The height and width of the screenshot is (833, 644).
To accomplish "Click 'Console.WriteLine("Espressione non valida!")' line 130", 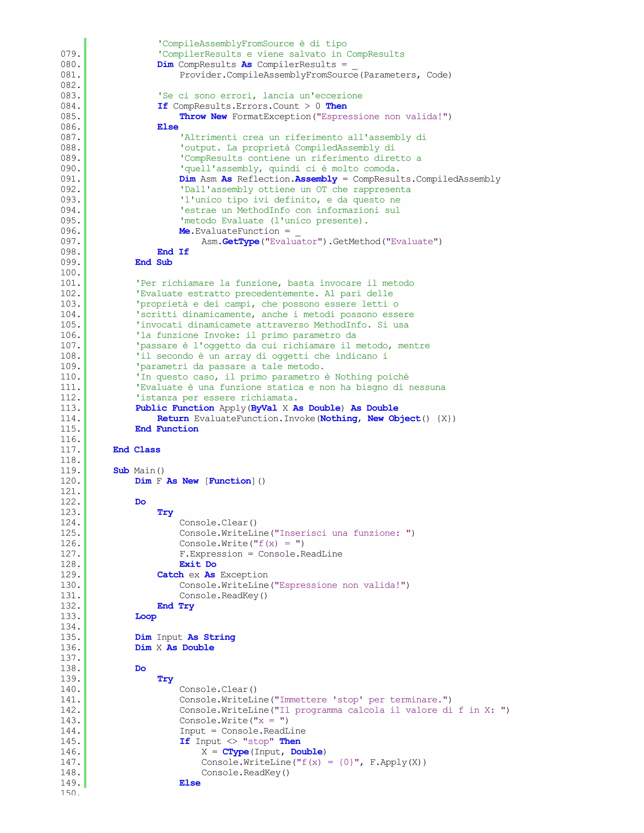I will click(x=295, y=586).
